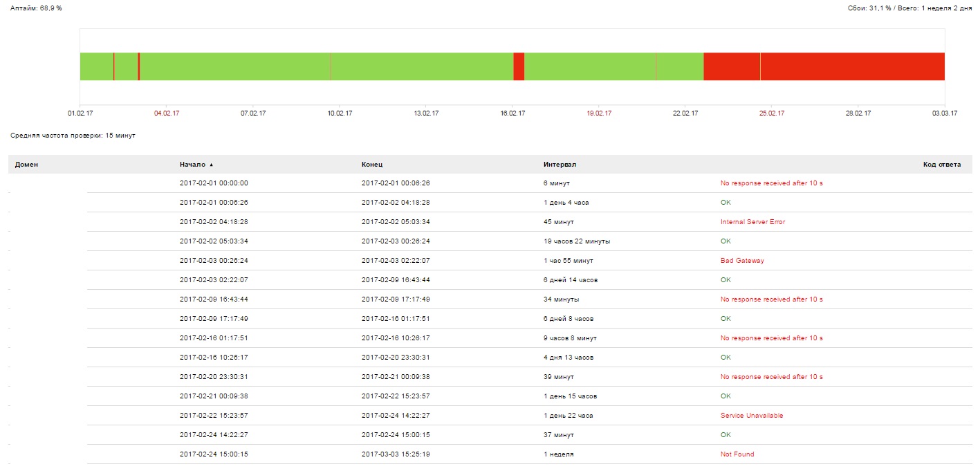Click the timeline date label 22.02.17
The image size is (980, 471).
685,113
